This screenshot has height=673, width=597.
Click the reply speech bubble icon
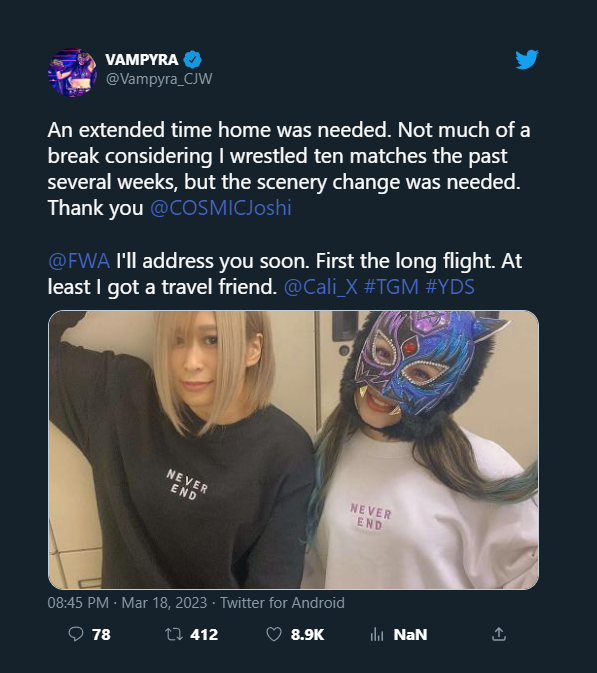pyautogui.click(x=76, y=634)
